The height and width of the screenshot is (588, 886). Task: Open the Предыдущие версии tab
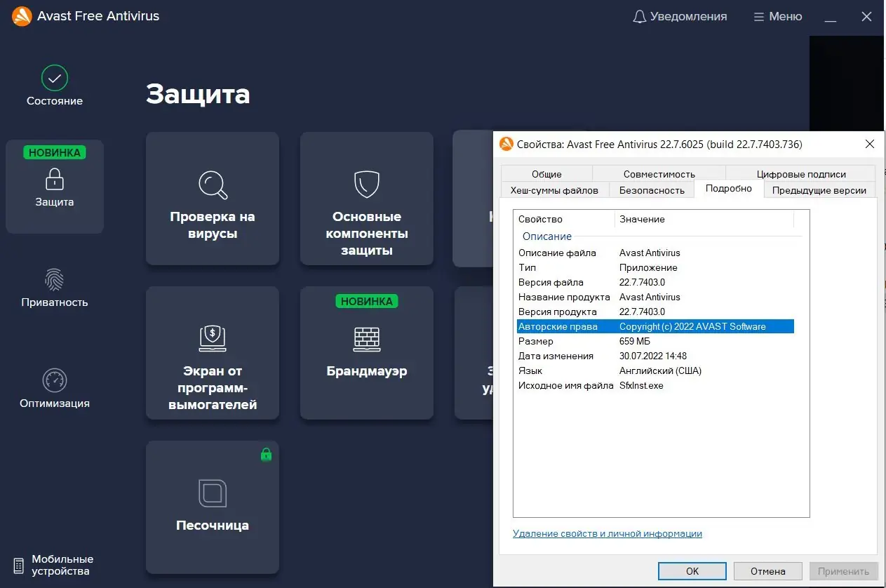click(819, 189)
